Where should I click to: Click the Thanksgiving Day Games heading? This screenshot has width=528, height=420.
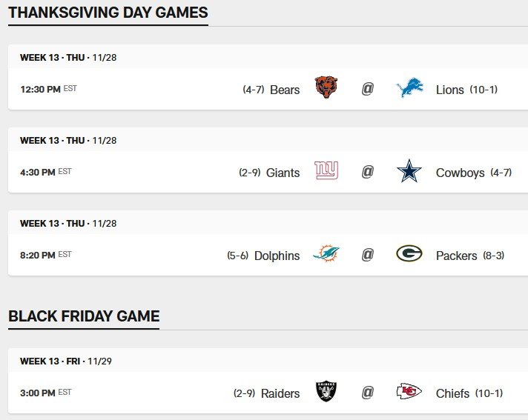coord(108,13)
